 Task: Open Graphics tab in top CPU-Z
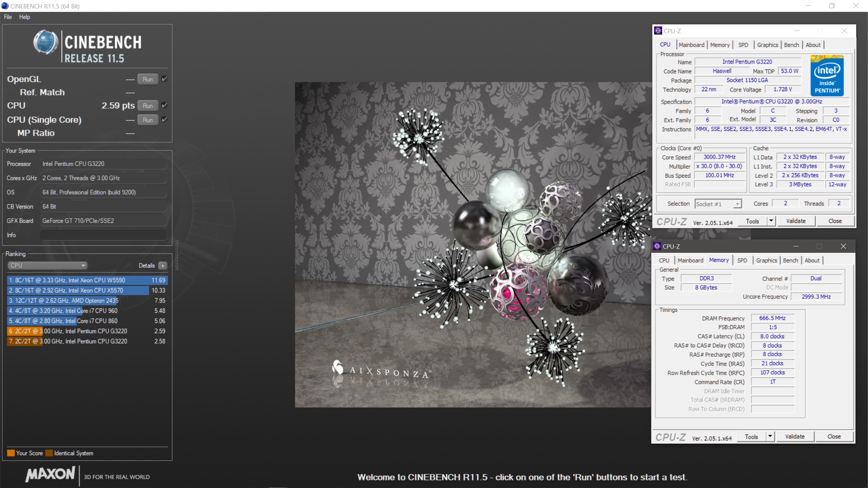click(768, 45)
